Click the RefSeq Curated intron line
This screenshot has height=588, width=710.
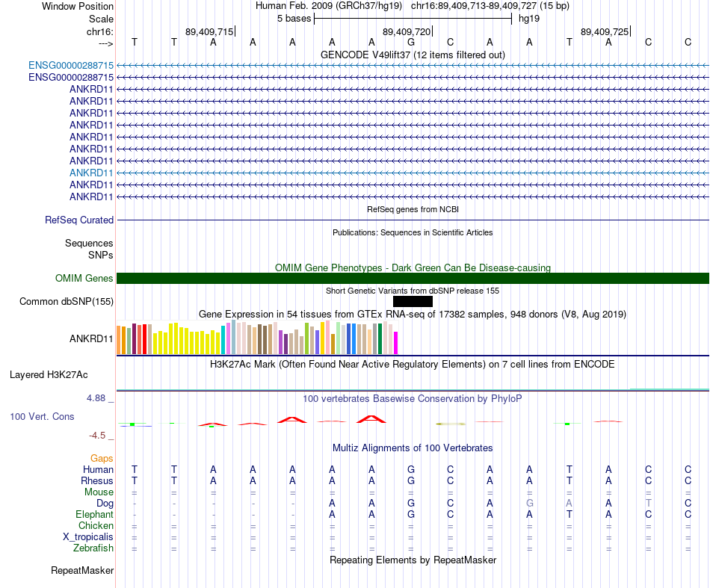click(x=413, y=220)
